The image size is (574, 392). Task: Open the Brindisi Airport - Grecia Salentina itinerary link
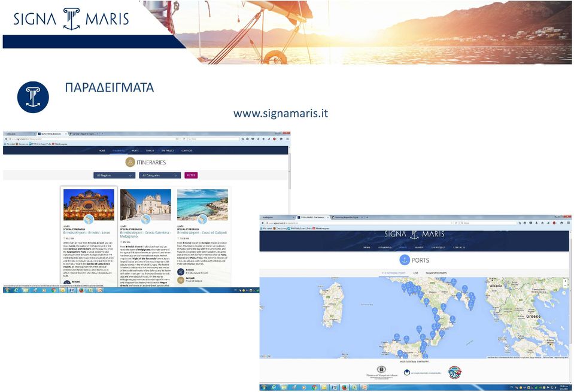(x=145, y=234)
